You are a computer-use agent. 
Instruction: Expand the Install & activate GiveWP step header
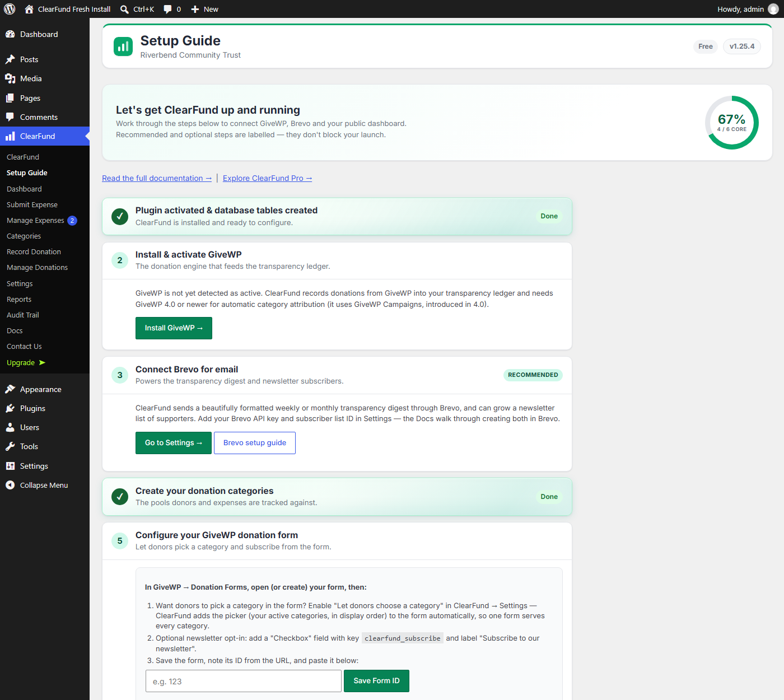pyautogui.click(x=337, y=260)
